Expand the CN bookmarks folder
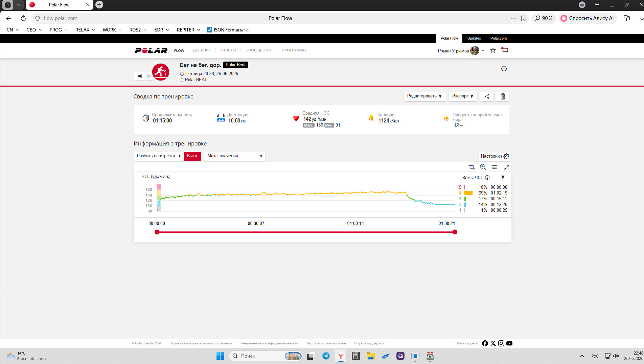The width and height of the screenshot is (644, 364). click(13, 30)
